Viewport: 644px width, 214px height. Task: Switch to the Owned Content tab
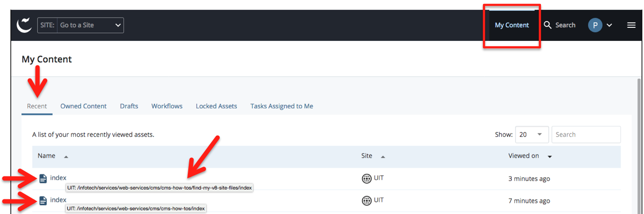point(83,106)
